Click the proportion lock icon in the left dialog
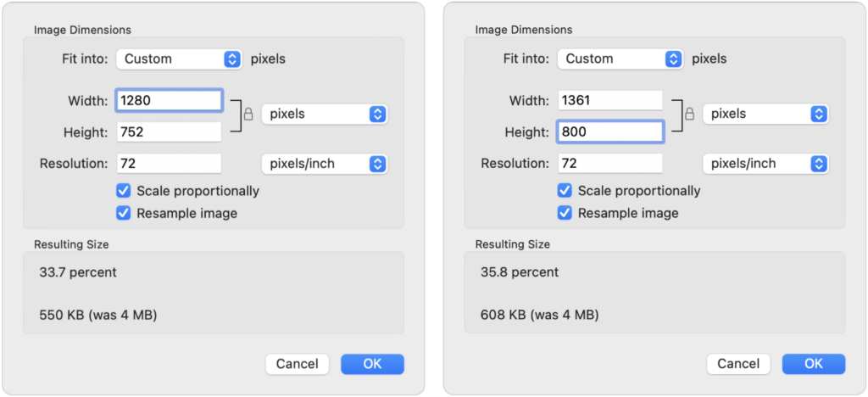This screenshot has width=868, height=397. pyautogui.click(x=248, y=115)
